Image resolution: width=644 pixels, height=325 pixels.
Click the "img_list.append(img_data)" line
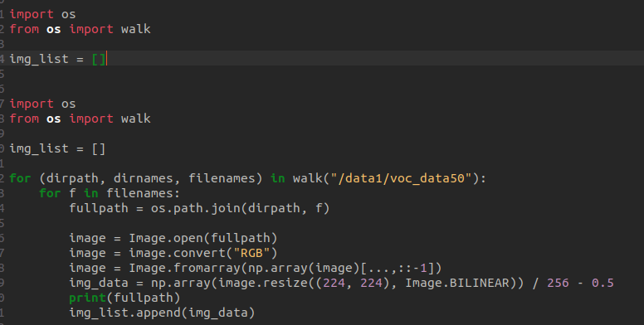coord(162,313)
